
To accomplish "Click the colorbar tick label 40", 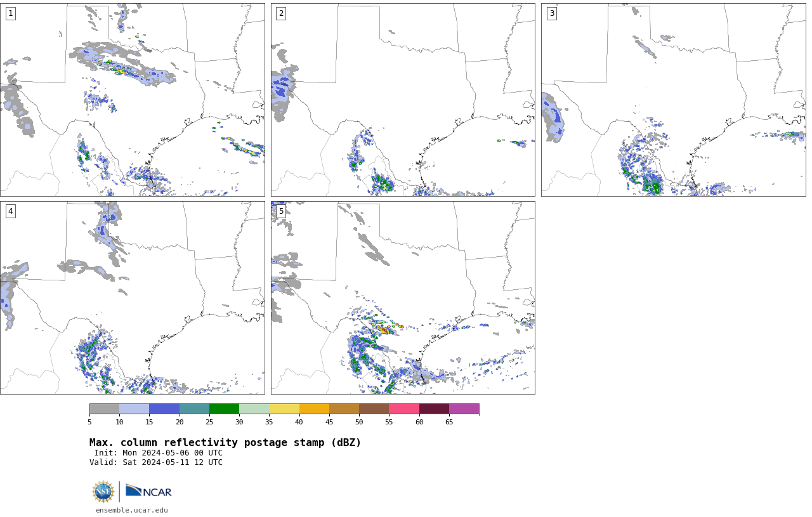I will pos(299,422).
